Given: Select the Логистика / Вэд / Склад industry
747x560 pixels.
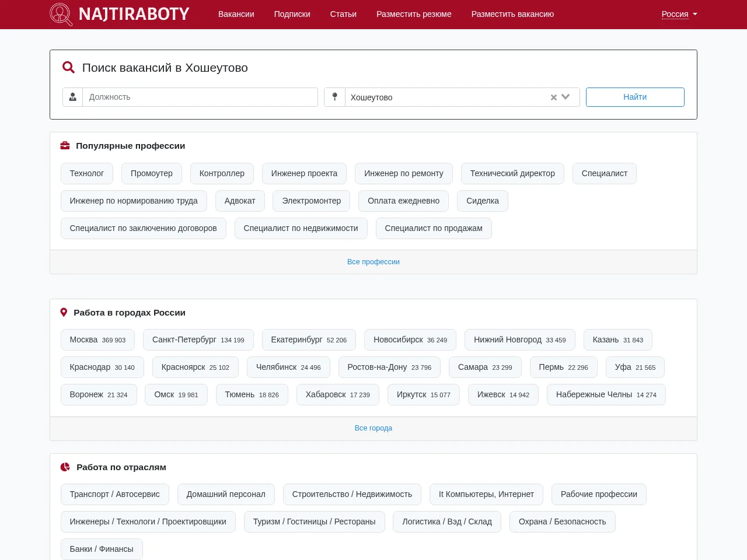Looking at the screenshot, I should click(447, 522).
